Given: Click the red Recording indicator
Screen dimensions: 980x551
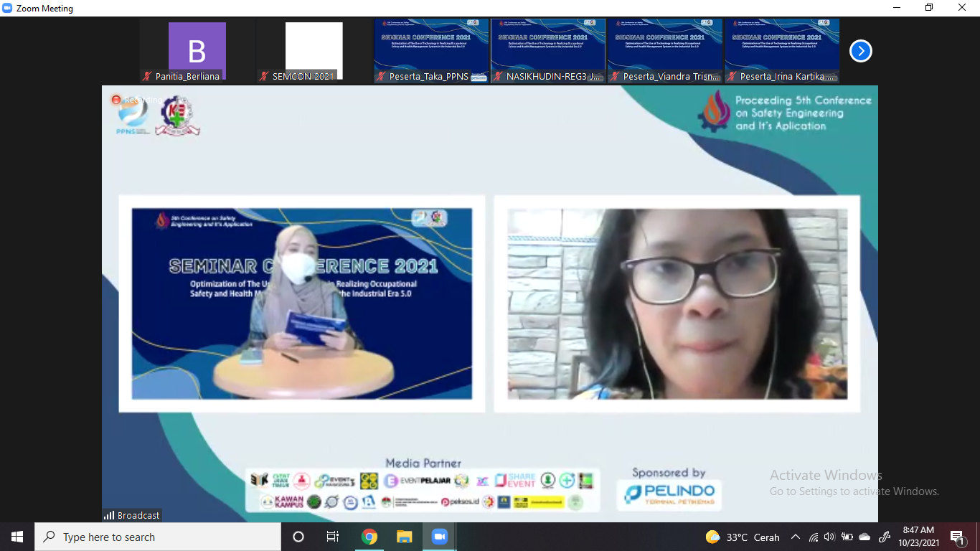Looking at the screenshot, I should point(116,100).
